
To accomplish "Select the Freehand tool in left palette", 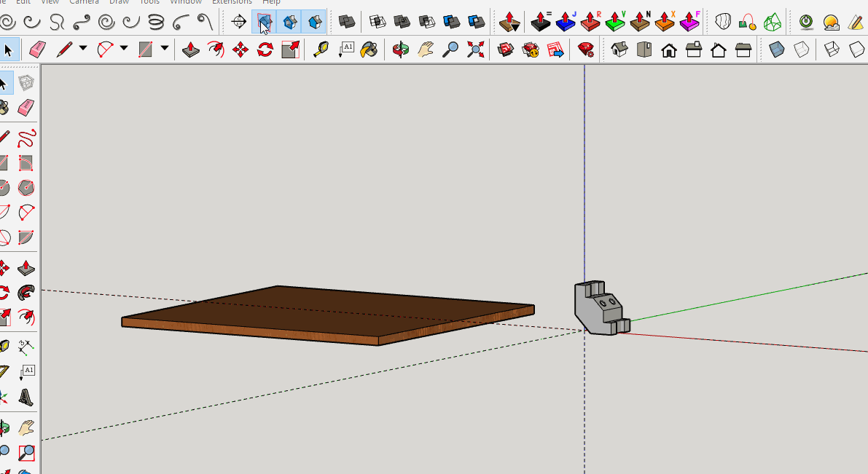I will point(26,138).
